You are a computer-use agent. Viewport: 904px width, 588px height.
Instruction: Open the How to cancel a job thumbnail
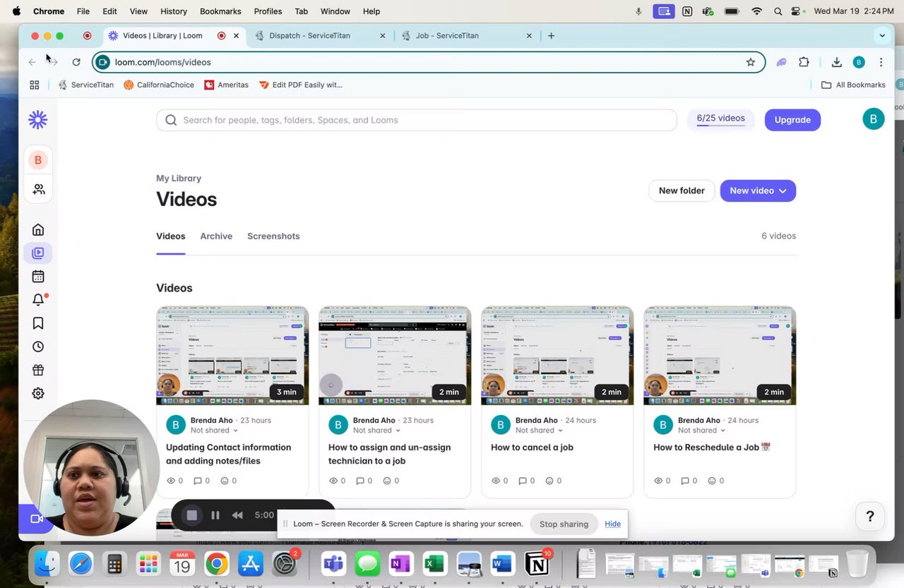tap(557, 356)
